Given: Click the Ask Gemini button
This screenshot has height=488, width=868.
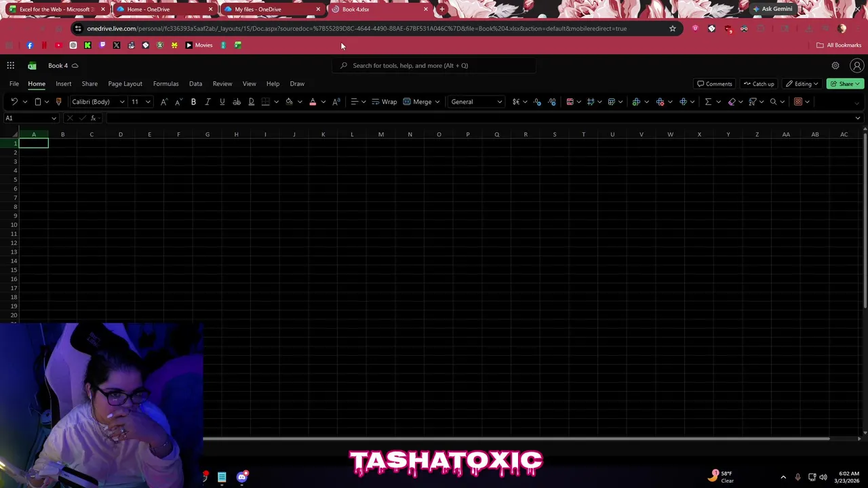Looking at the screenshot, I should [x=772, y=9].
